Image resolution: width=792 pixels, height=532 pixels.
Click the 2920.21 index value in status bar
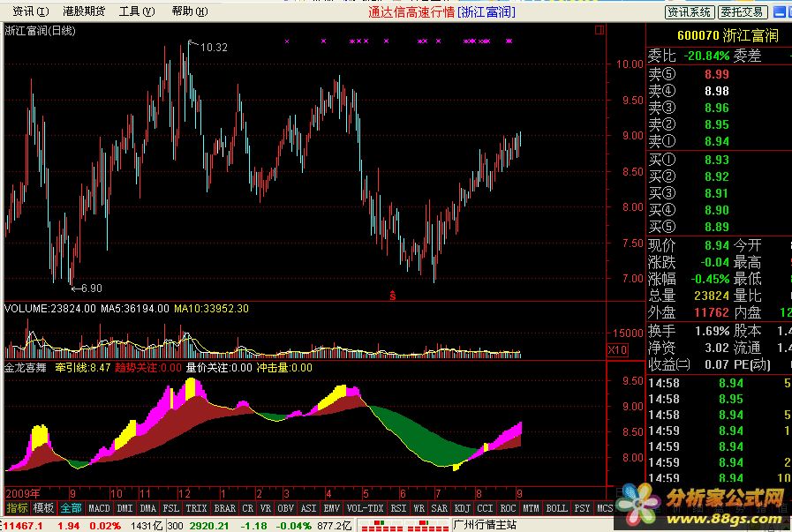coord(209,526)
